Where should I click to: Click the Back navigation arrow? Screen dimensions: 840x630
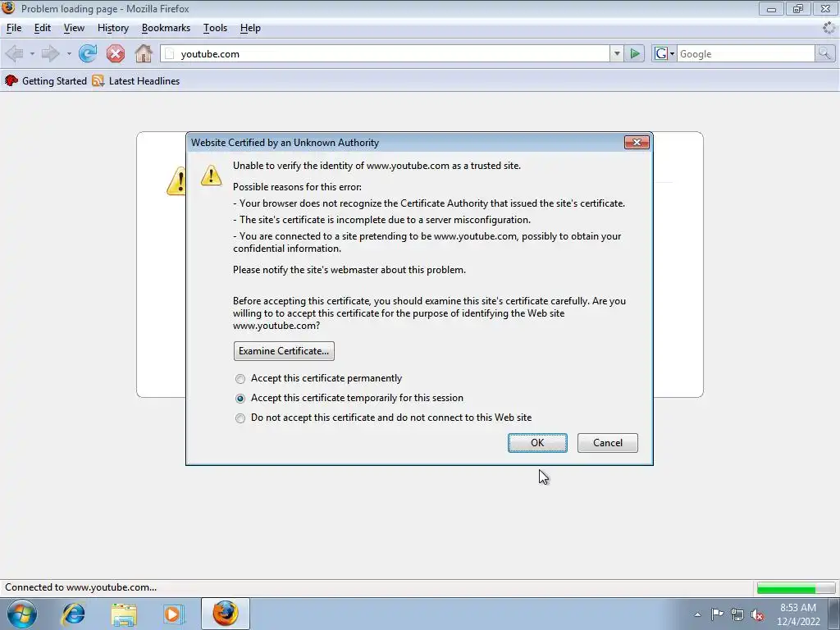click(x=15, y=53)
